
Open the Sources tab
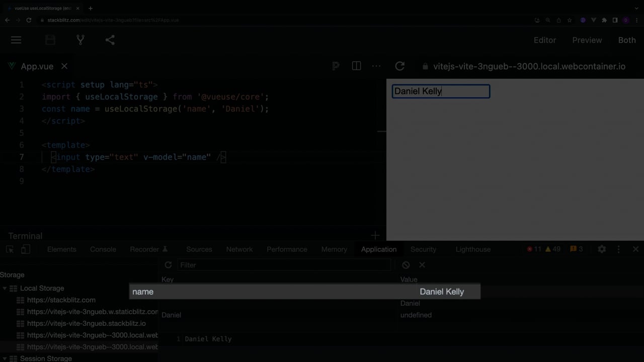tap(199, 249)
